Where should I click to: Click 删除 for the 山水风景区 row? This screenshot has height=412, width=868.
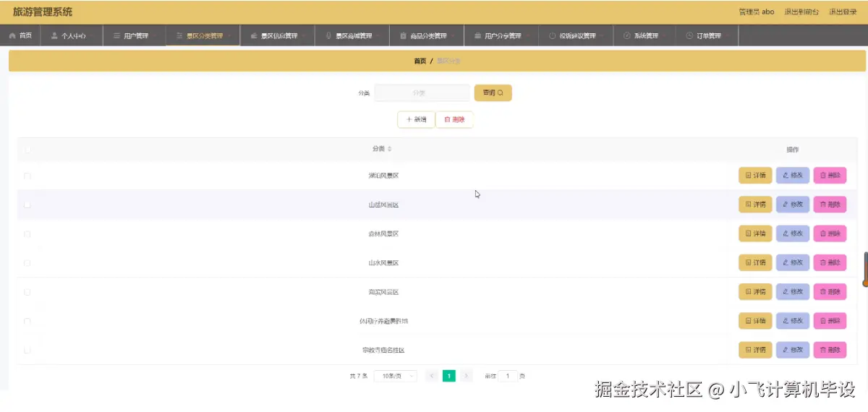[x=830, y=262]
